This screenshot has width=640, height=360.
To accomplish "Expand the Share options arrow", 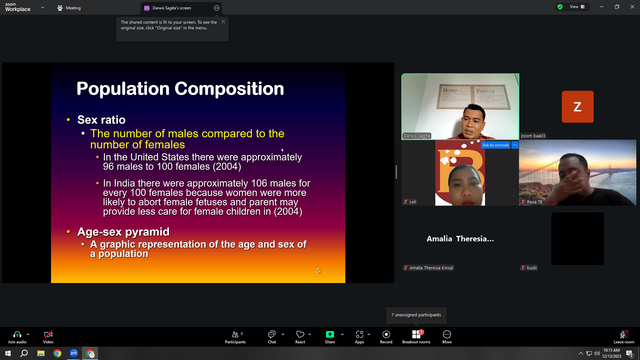I will click(342, 335).
